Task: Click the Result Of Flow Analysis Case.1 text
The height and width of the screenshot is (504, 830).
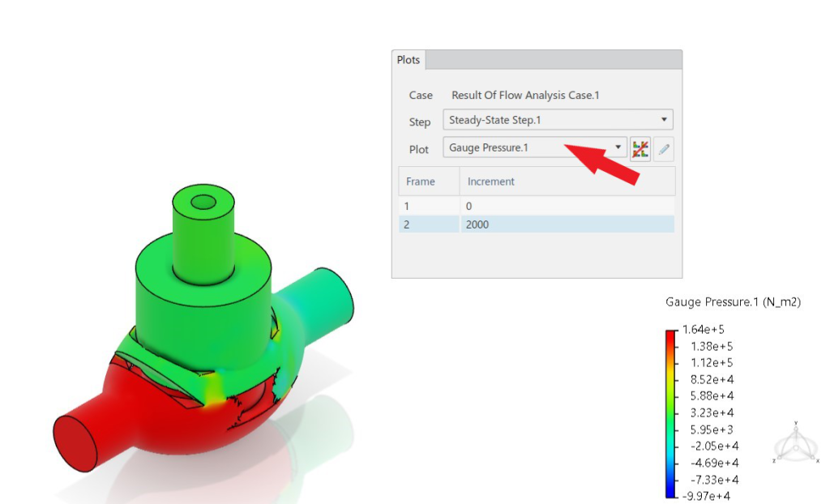Action: [525, 96]
